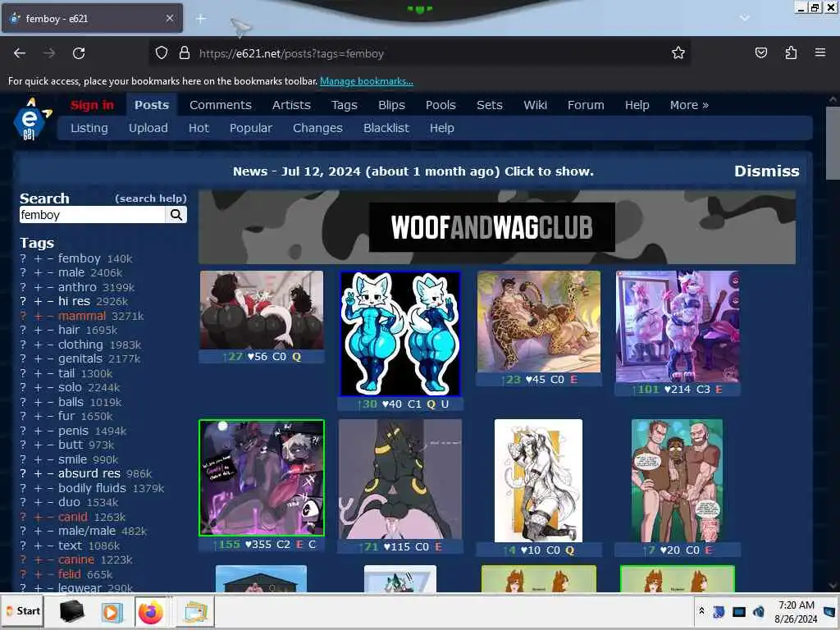Viewport: 840px width, 630px height.
Task: Include the 'hi res' tag with its plus sign
Action: [38, 301]
